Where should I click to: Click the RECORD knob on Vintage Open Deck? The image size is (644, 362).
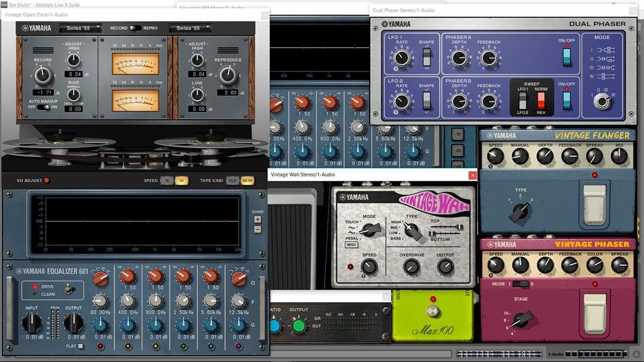point(43,75)
